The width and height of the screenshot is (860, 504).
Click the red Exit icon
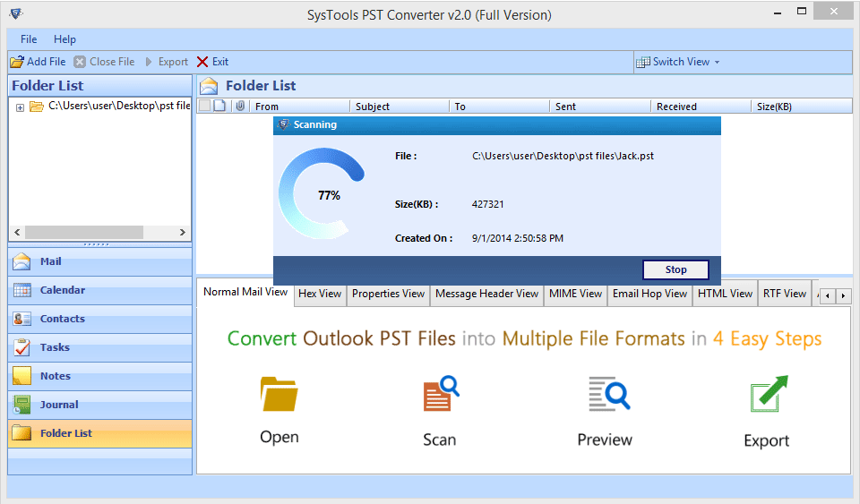click(x=202, y=62)
